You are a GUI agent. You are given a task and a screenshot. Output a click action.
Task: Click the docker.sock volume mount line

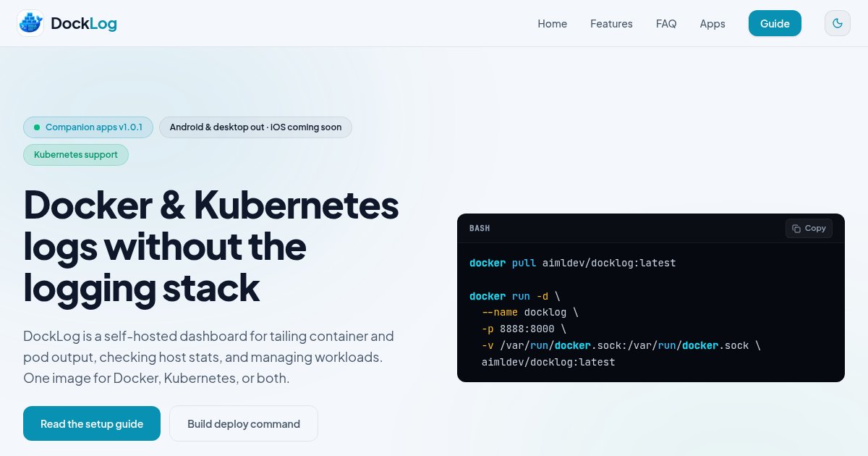click(x=621, y=345)
